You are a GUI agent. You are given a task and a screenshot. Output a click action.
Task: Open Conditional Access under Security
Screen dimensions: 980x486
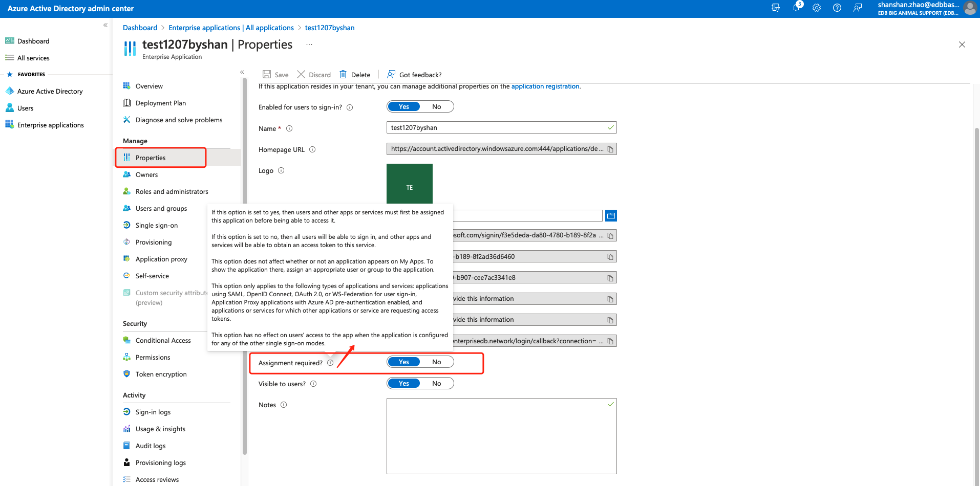163,340
